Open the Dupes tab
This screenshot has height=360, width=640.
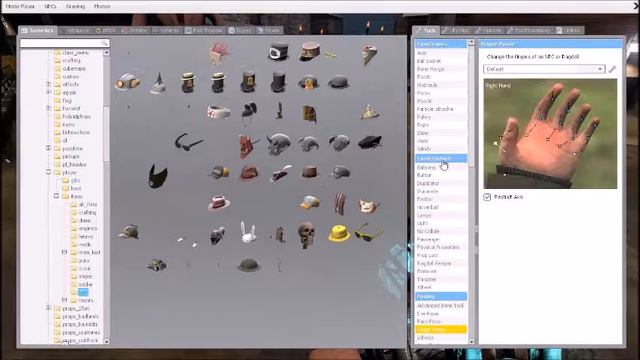240,30
